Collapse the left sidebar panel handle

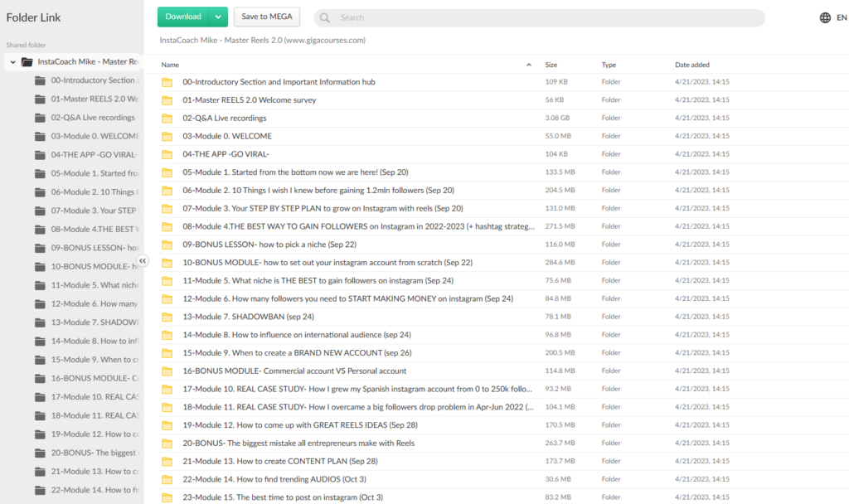(143, 260)
